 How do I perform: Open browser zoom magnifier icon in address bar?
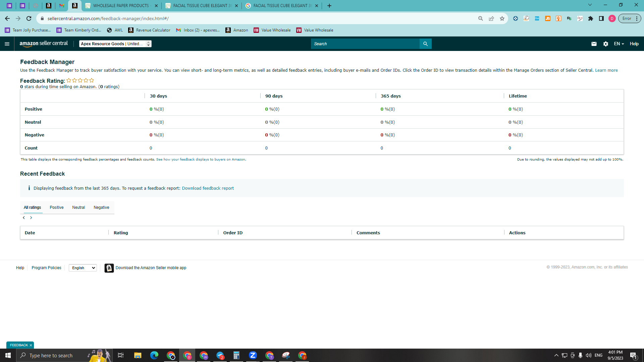[481, 18]
